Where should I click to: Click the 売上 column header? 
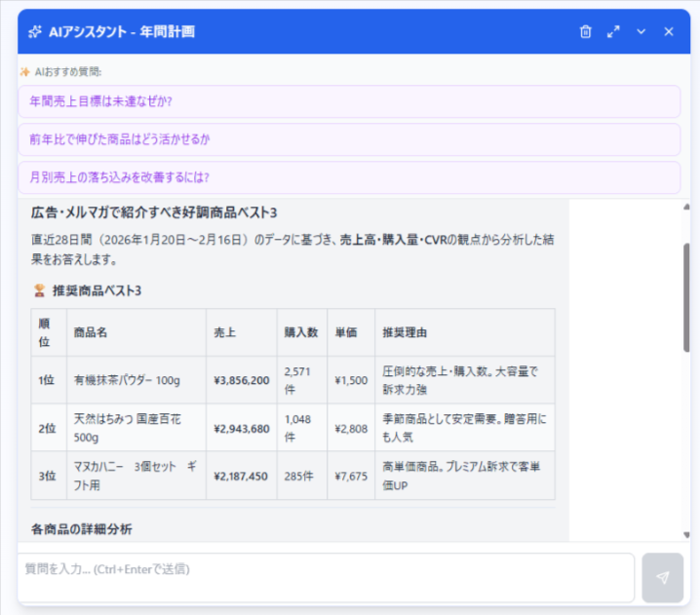coord(224,332)
